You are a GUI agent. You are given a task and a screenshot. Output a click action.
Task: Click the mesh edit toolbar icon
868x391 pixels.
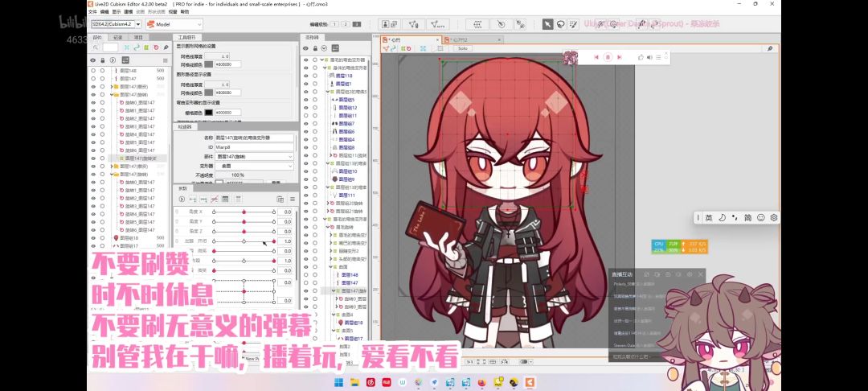click(414, 24)
